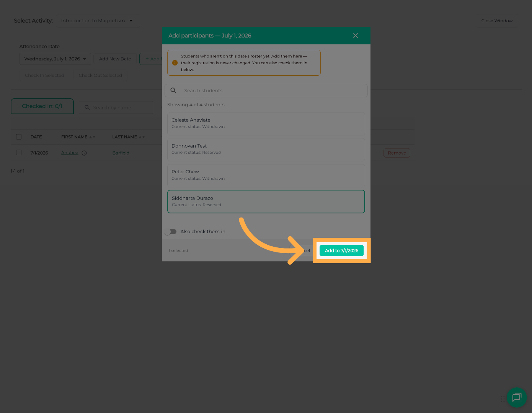Click Add to 7/1/2026 button
The image size is (532, 413).
coord(341,250)
